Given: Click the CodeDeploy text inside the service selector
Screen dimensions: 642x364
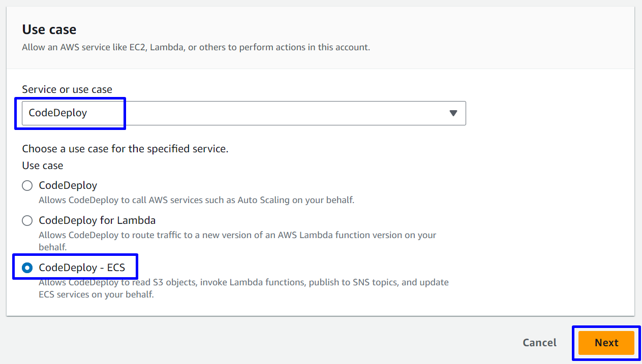Looking at the screenshot, I should click(x=58, y=113).
